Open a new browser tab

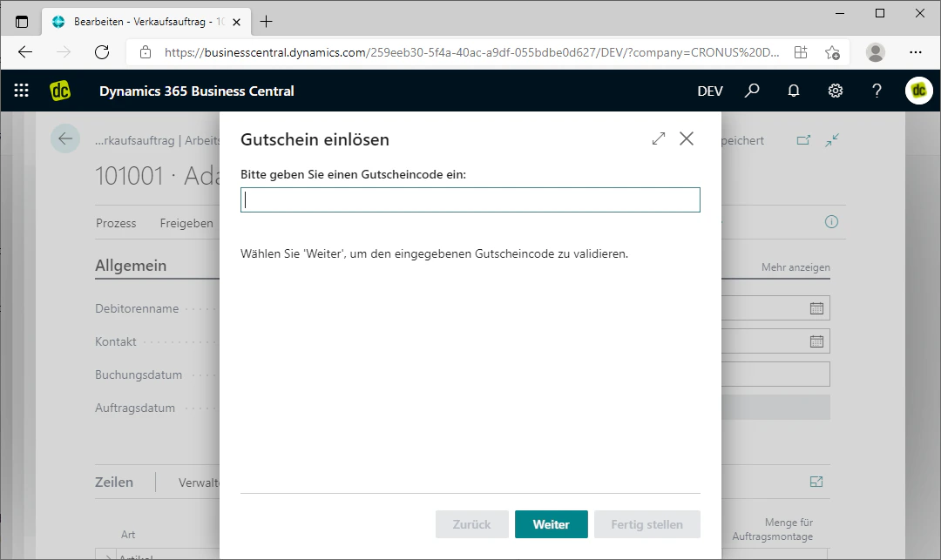coord(266,22)
